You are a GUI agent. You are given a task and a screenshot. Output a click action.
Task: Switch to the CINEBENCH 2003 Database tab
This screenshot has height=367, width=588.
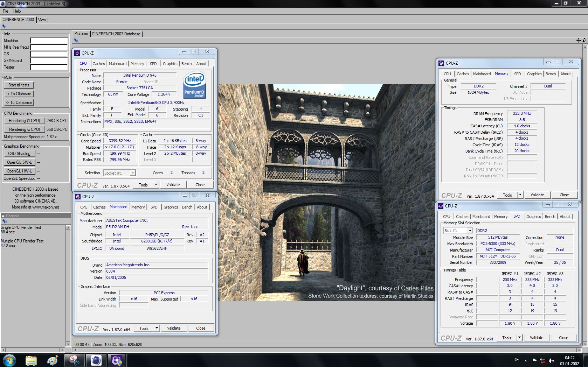(116, 34)
